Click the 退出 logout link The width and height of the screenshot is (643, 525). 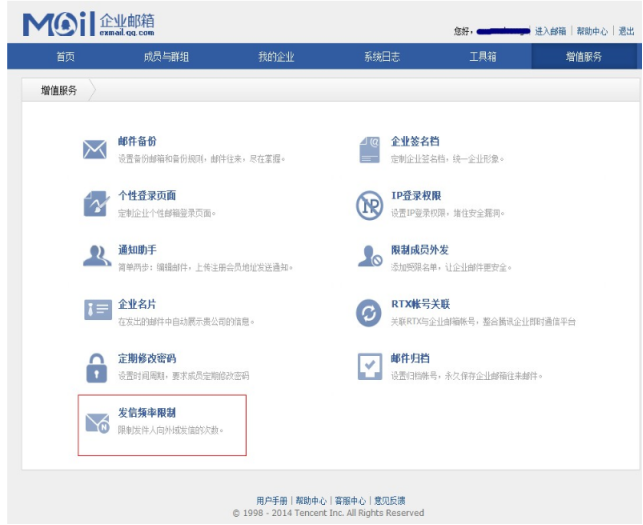pyautogui.click(x=626, y=31)
